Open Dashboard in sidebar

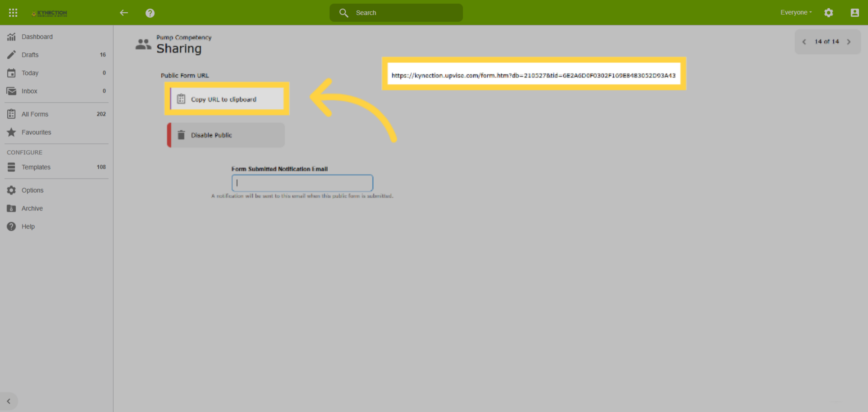pyautogui.click(x=56, y=37)
